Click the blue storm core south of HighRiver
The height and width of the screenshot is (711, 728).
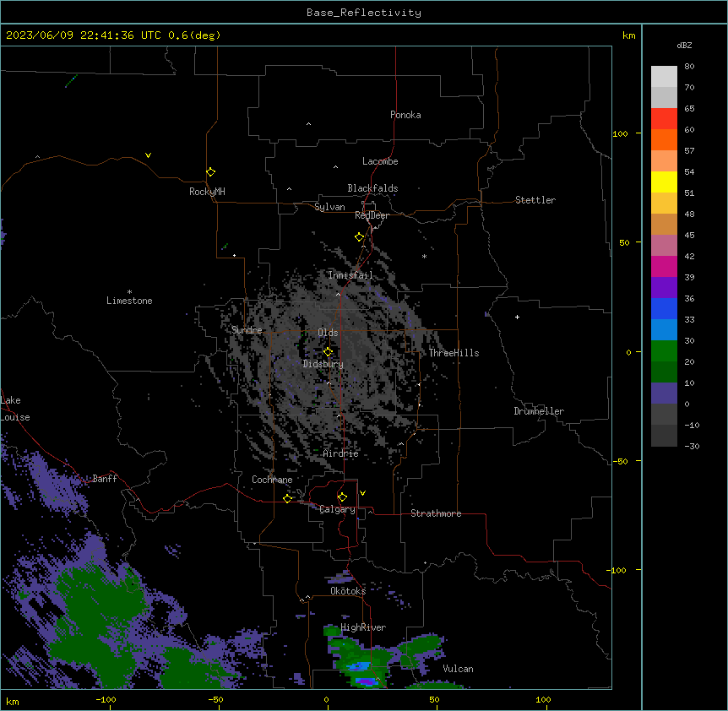359,666
